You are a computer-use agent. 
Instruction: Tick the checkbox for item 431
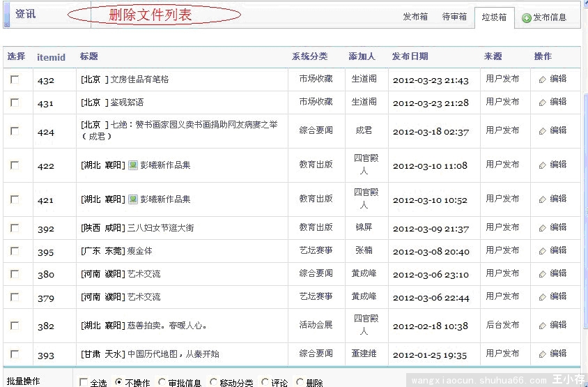click(15, 103)
